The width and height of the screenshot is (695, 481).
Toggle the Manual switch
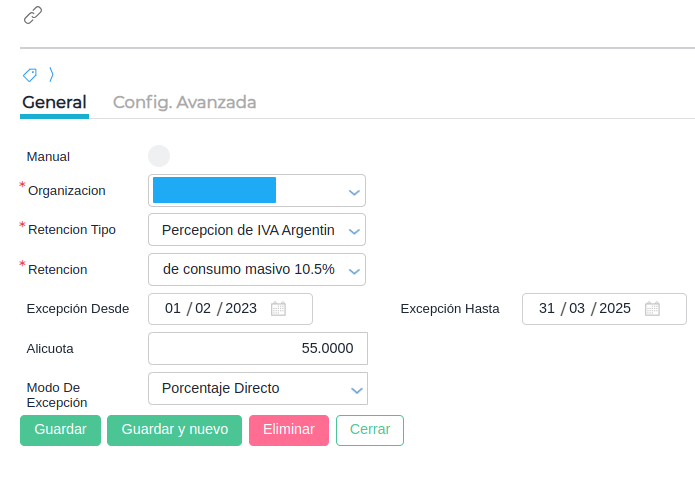[x=159, y=156]
